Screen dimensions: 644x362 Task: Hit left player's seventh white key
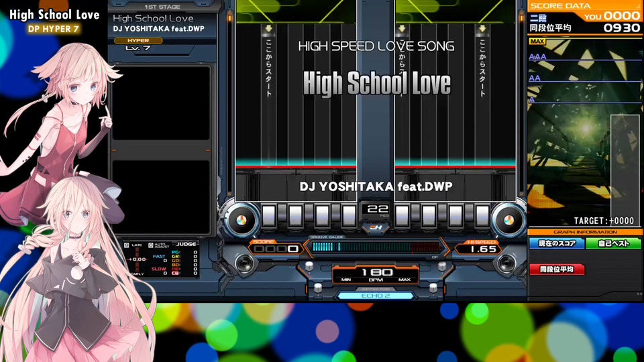coord(349,215)
